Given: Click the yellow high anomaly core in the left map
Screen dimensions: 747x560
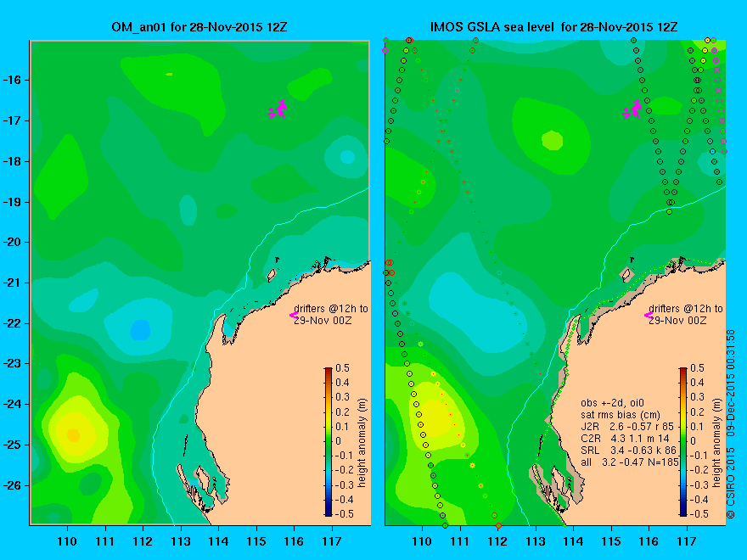Looking at the screenshot, I should pyautogui.click(x=73, y=434).
